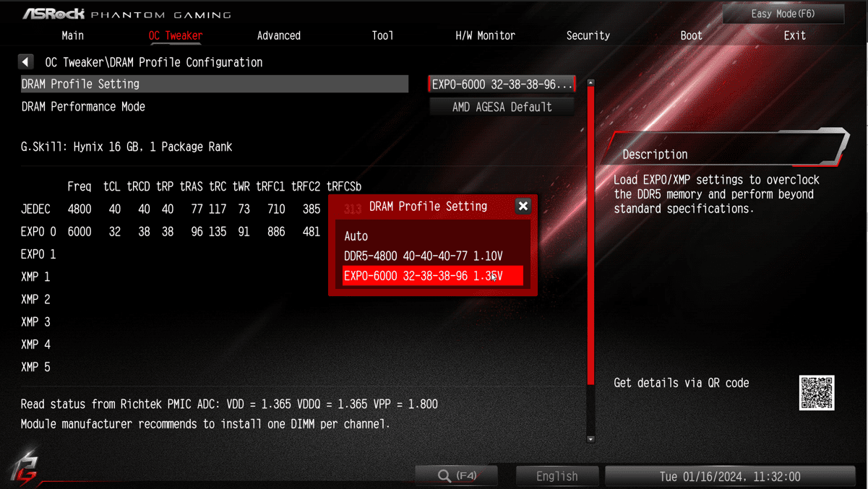Choose EXPO-6000 32-38-38-96 1.35V profile
Viewport: 868px width, 489px height.
pyautogui.click(x=432, y=276)
